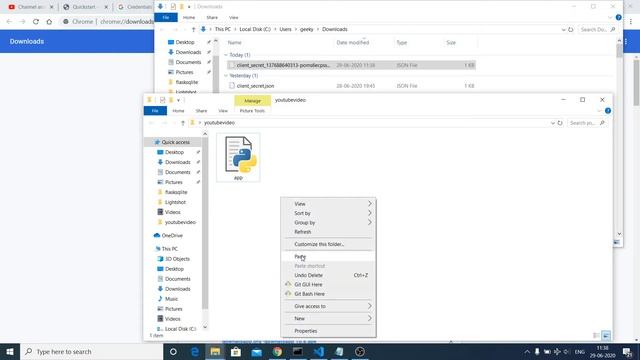The image size is (640, 360).
Task: Show hidden tray icons chevron
Action: [x=527, y=351]
